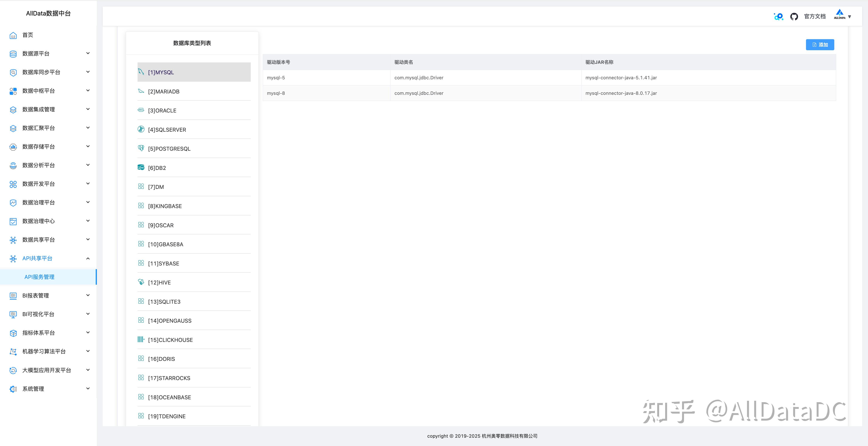Click the icon beside 数据开发平台
868x446 pixels.
(x=13, y=184)
